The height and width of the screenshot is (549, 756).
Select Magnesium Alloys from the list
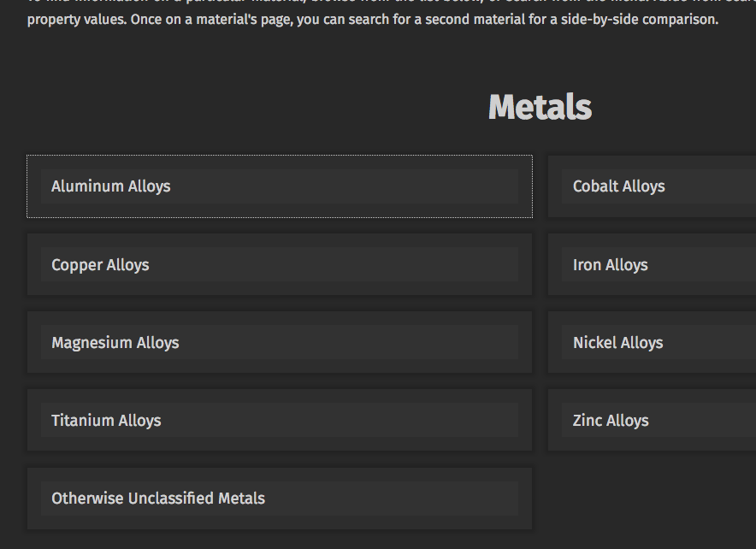coord(279,342)
